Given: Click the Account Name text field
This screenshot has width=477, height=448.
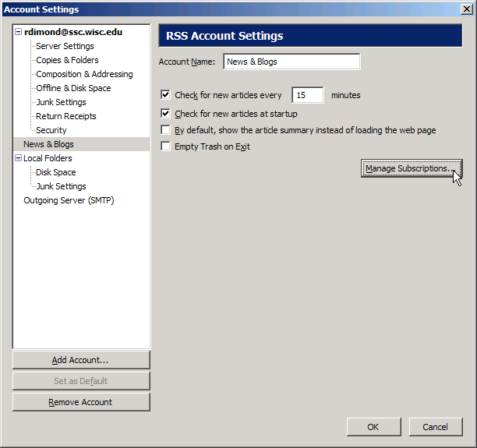Looking at the screenshot, I should click(x=291, y=62).
